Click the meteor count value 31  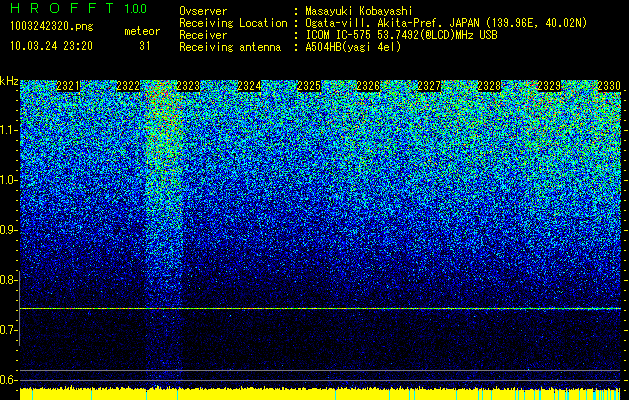[x=144, y=46]
